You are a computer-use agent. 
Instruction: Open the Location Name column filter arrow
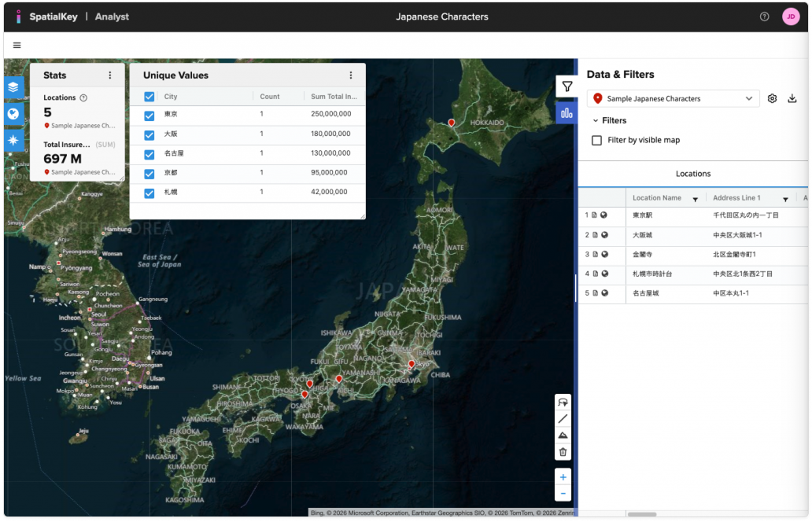[x=695, y=200]
